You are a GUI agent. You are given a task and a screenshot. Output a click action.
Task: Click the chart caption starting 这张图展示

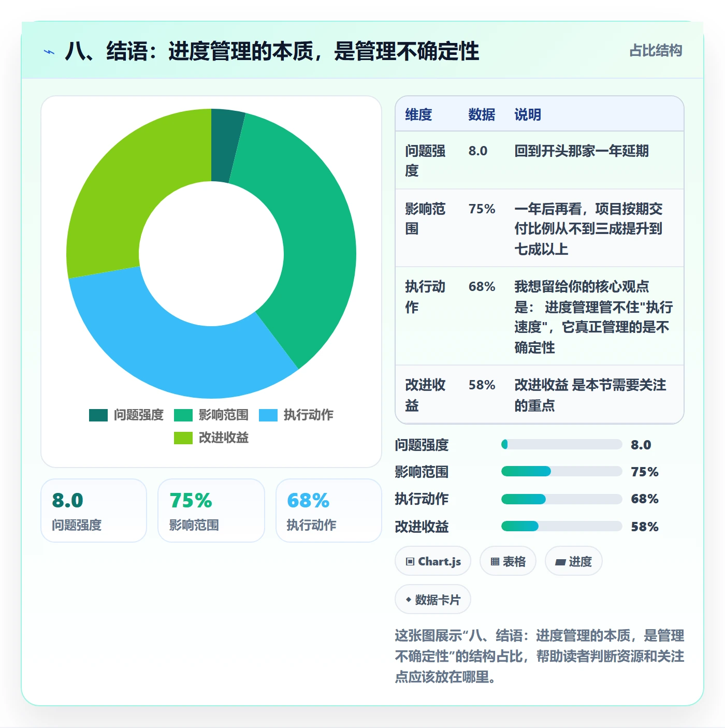(x=540, y=656)
